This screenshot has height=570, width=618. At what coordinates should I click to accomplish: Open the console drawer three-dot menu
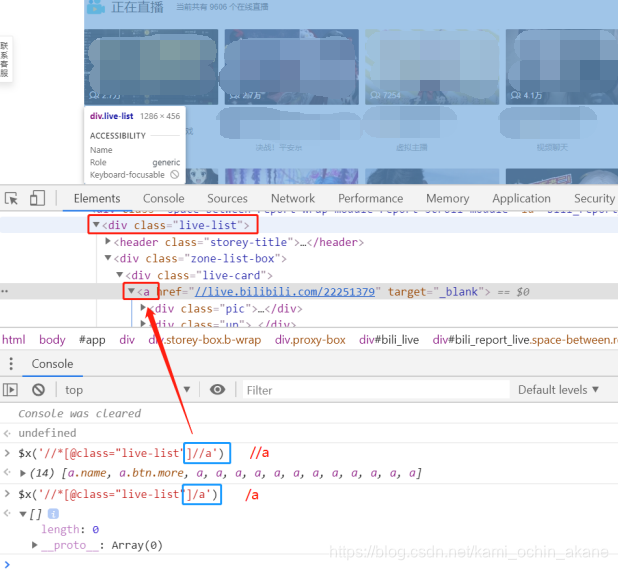pyautogui.click(x=11, y=363)
